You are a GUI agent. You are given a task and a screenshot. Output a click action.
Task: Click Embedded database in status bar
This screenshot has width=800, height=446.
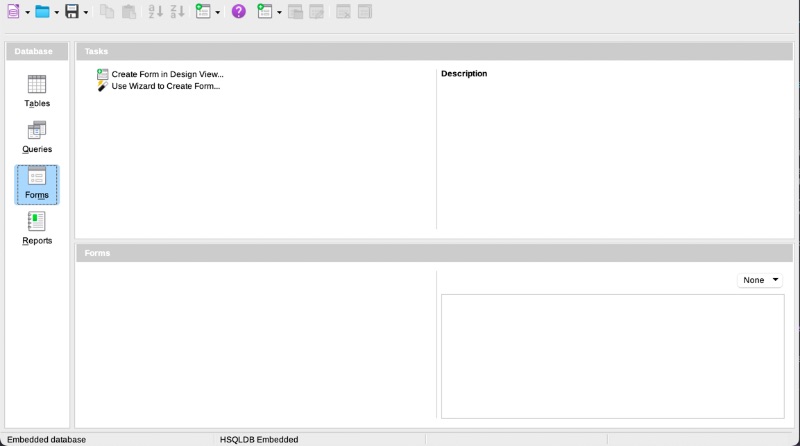click(x=46, y=439)
